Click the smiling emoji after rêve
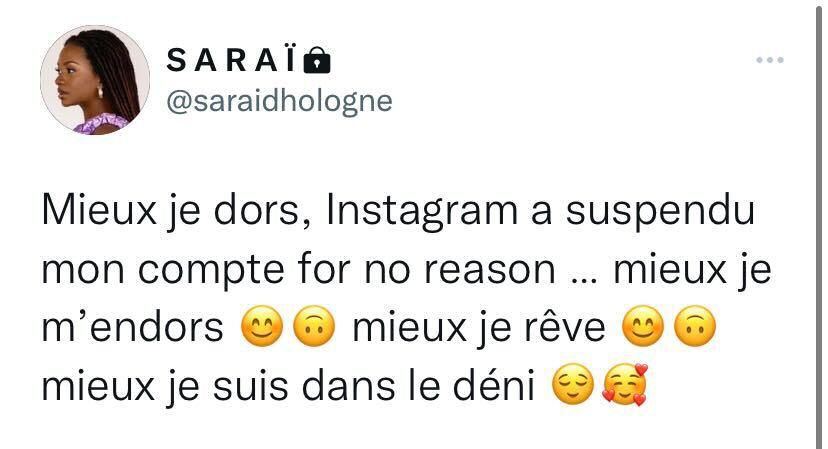This screenshot has height=449, width=828. point(643,326)
